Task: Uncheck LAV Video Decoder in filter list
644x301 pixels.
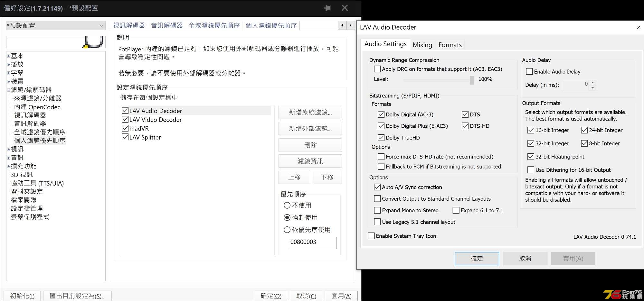Action: 125,119
